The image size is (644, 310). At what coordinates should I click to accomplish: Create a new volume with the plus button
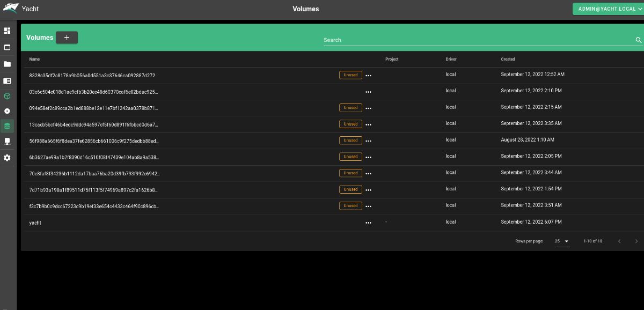67,38
